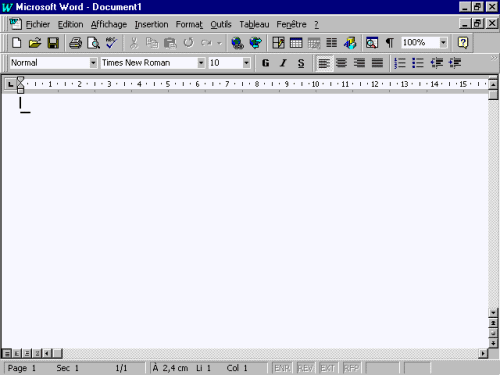Center-align the paragraph text
500x375 pixels.
pyautogui.click(x=341, y=63)
